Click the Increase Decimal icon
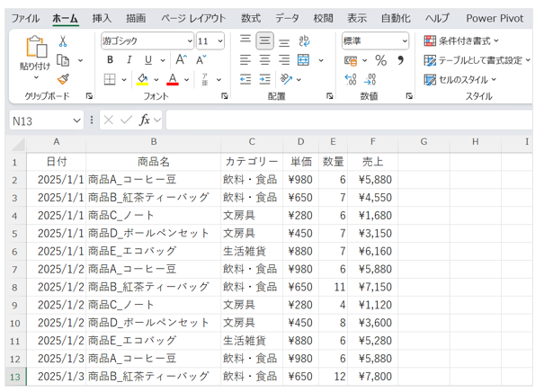Viewport: 544px width, 392px height. point(351,79)
